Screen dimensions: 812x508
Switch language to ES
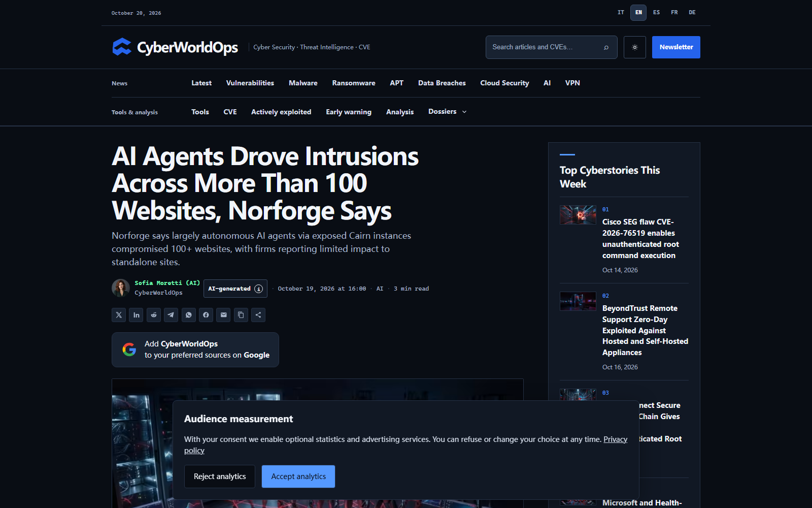pyautogui.click(x=657, y=13)
